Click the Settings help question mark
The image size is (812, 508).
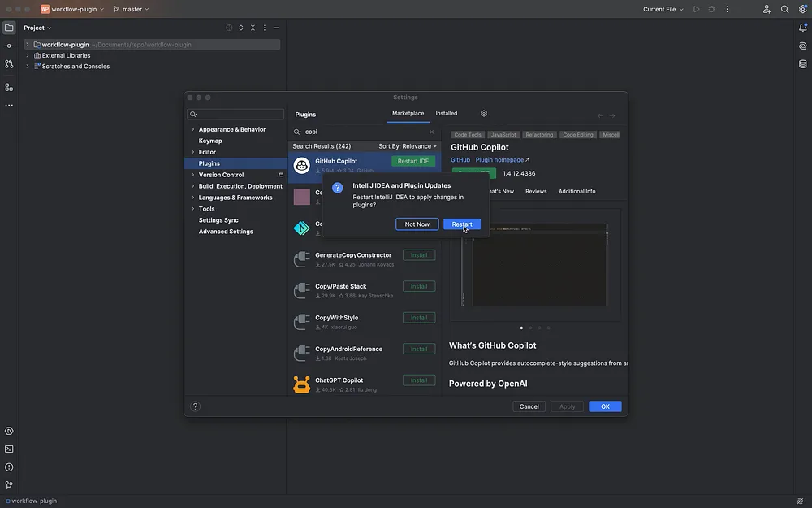195,406
